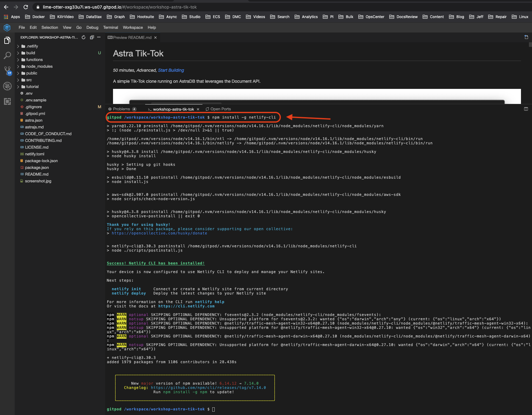Screen dimensions: 532x415
Task: Open the Extensions view in activity bar
Action: point(7,101)
